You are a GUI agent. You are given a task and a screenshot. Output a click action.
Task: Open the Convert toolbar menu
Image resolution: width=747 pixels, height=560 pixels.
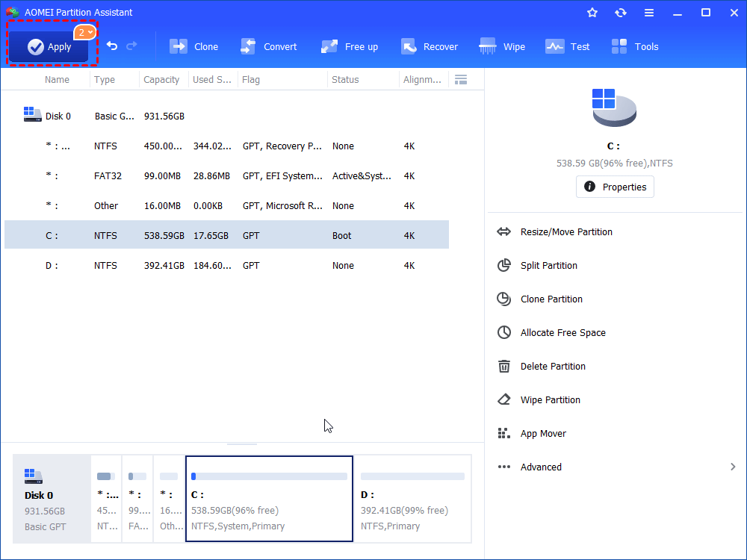tap(269, 46)
